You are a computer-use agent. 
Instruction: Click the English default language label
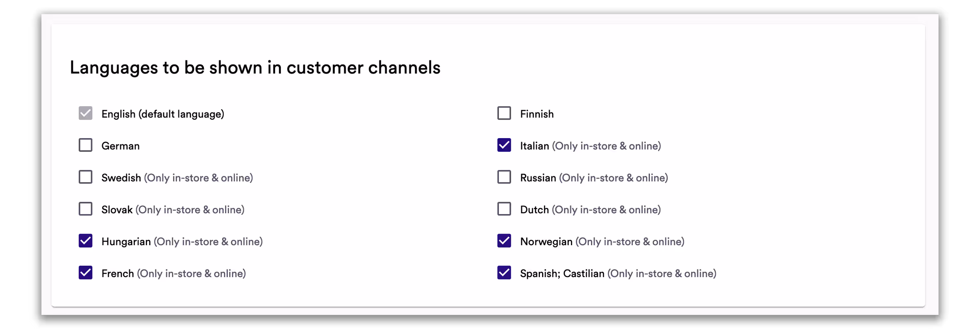[162, 113]
